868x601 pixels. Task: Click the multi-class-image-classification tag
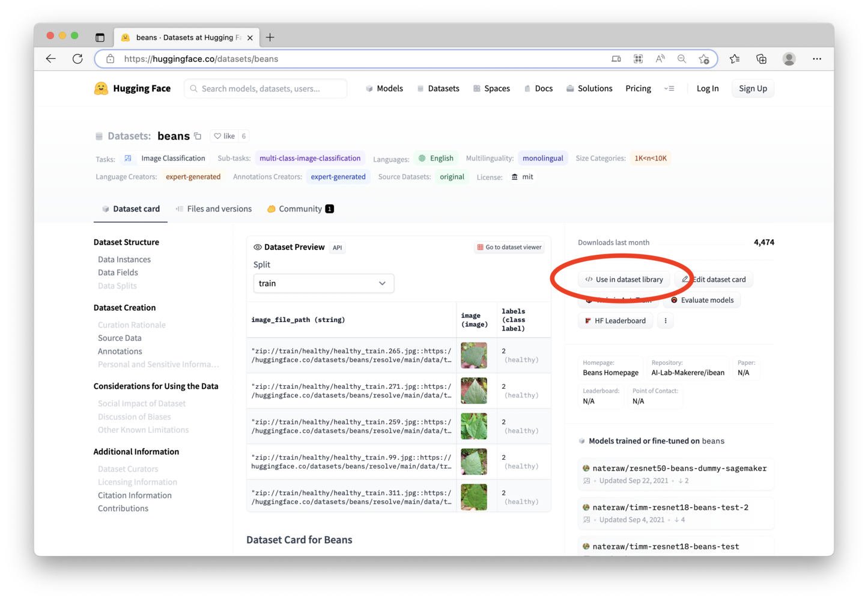310,159
